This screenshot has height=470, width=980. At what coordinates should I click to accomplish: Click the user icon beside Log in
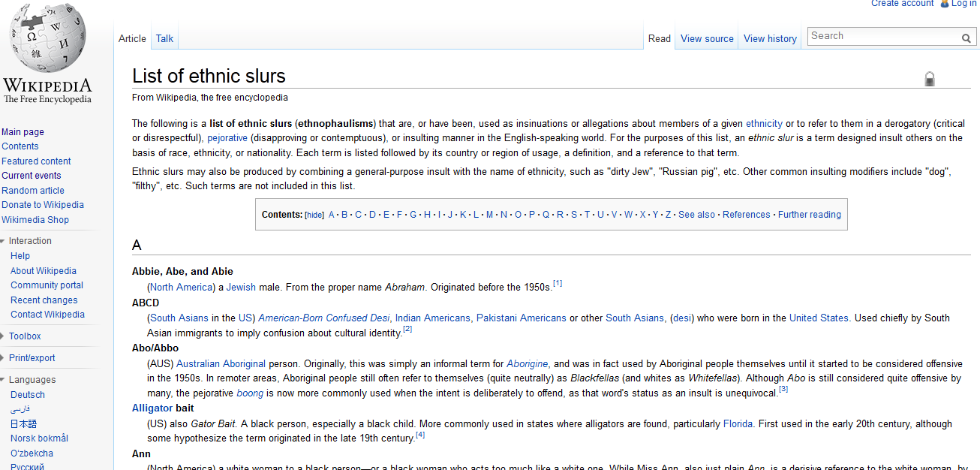coord(944,4)
